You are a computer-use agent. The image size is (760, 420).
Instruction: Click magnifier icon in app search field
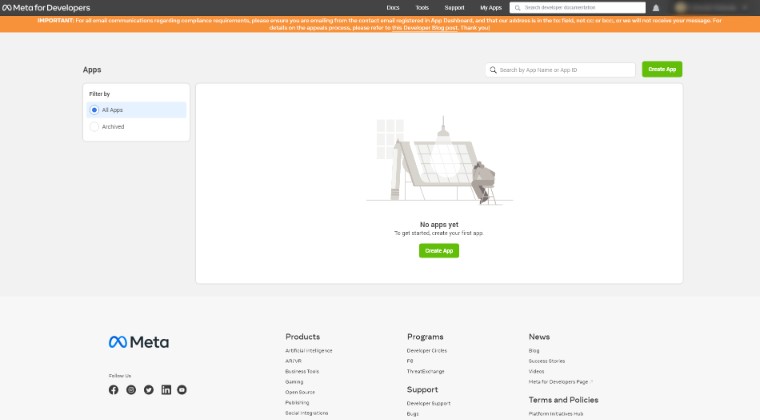click(493, 70)
